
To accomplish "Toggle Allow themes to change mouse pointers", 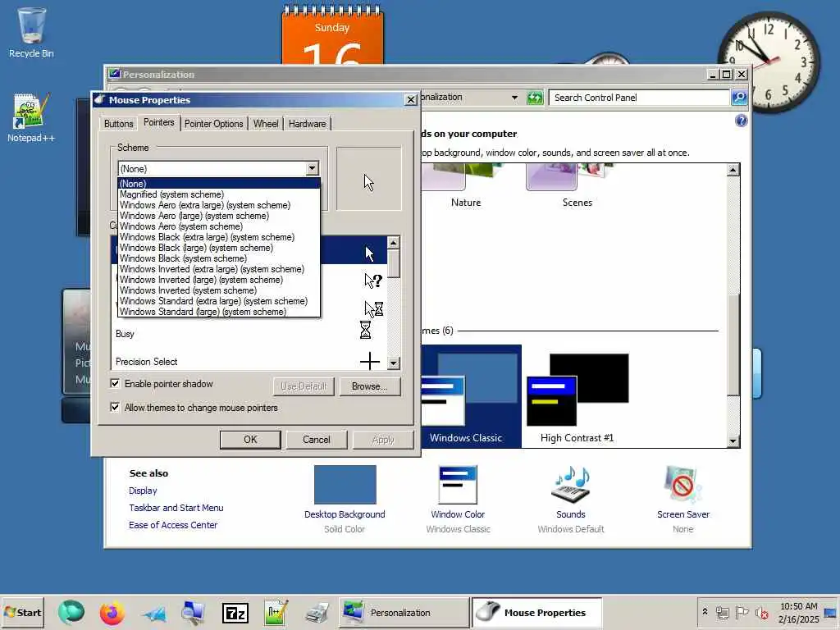I will click(x=115, y=407).
